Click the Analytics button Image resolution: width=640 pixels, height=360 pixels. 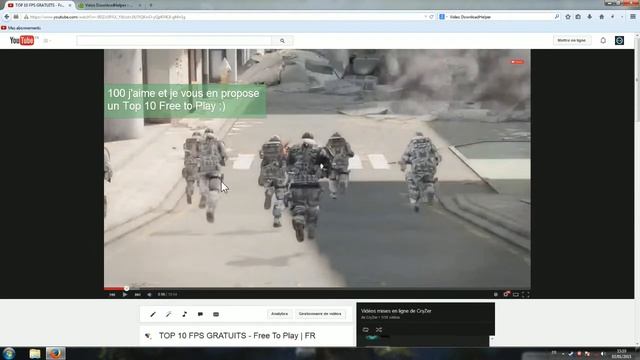280,314
